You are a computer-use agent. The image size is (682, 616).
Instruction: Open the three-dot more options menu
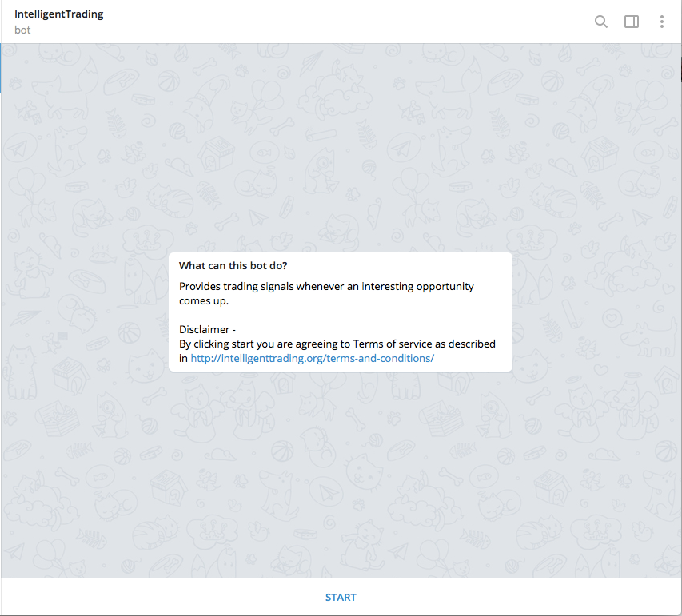click(661, 22)
